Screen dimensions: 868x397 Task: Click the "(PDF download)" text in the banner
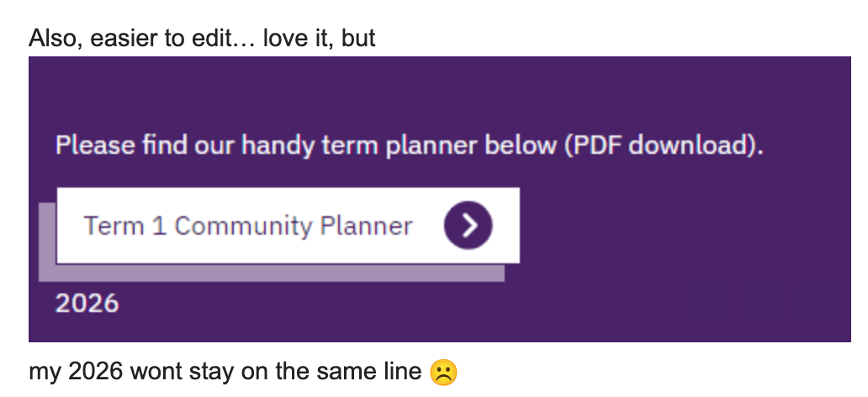click(664, 146)
